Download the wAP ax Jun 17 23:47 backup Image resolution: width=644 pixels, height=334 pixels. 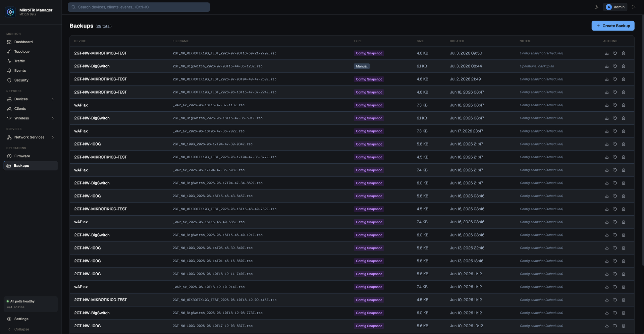point(607,131)
